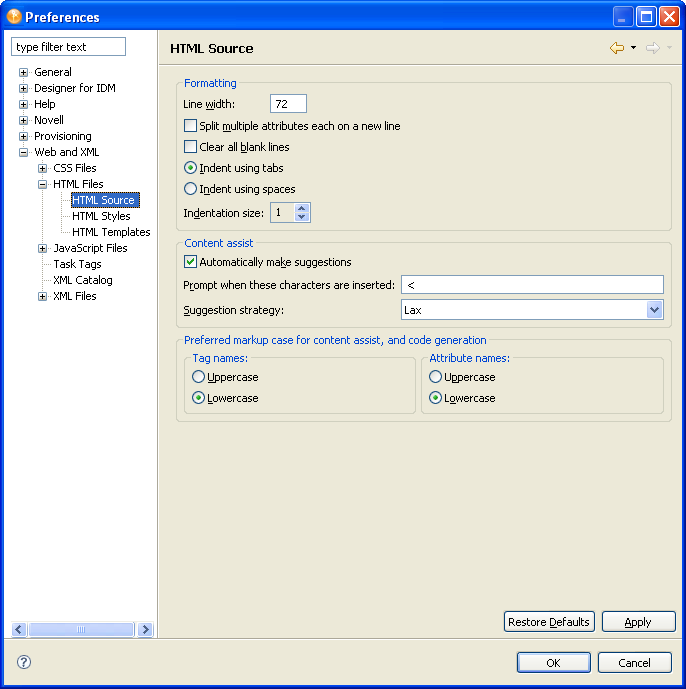The image size is (686, 689).
Task: Click the Apply button
Action: tap(638, 622)
